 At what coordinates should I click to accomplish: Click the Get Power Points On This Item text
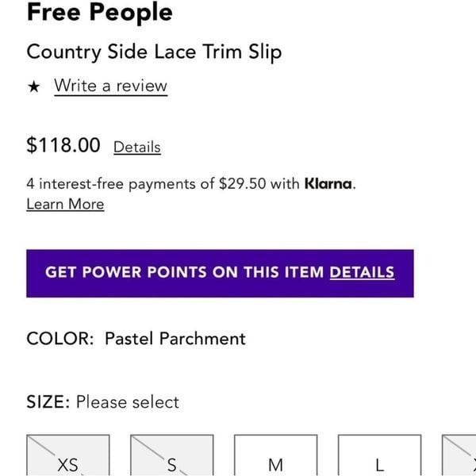point(185,272)
